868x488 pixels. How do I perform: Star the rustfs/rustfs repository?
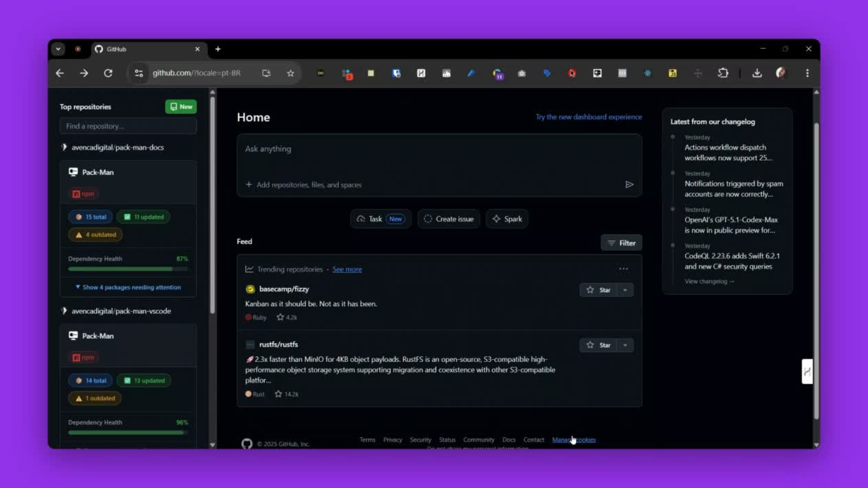[599, 345]
